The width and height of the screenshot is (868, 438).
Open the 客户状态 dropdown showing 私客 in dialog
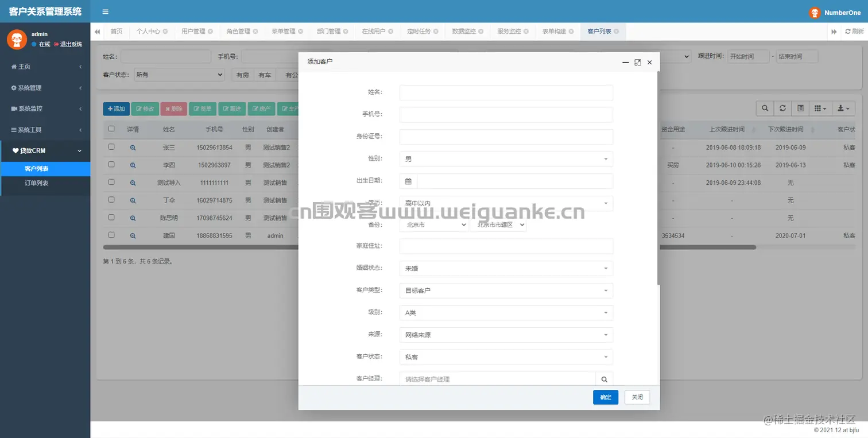pyautogui.click(x=506, y=357)
